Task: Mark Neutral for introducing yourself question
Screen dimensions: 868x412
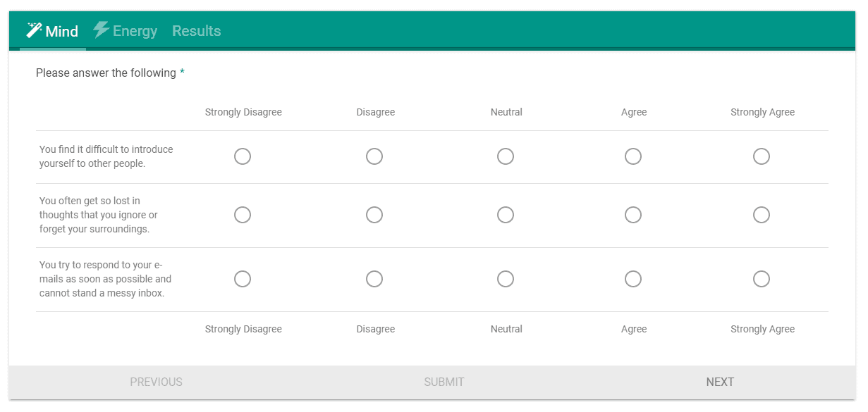Action: (x=506, y=156)
